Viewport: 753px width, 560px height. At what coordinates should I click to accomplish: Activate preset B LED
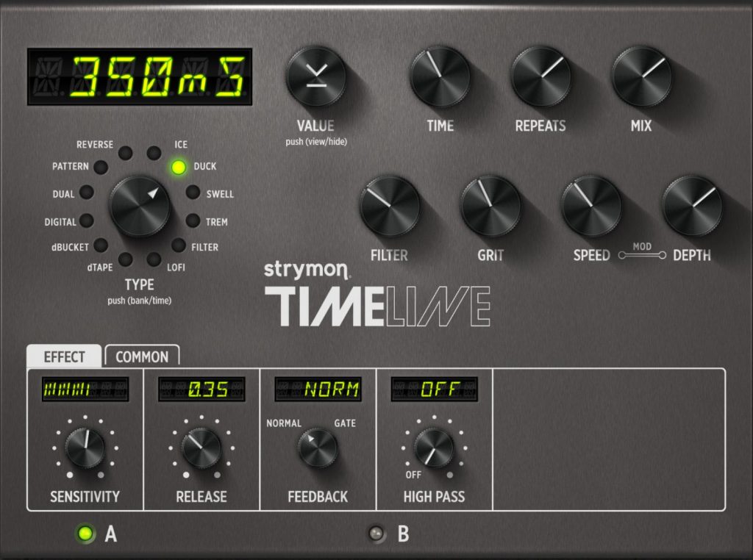click(376, 534)
